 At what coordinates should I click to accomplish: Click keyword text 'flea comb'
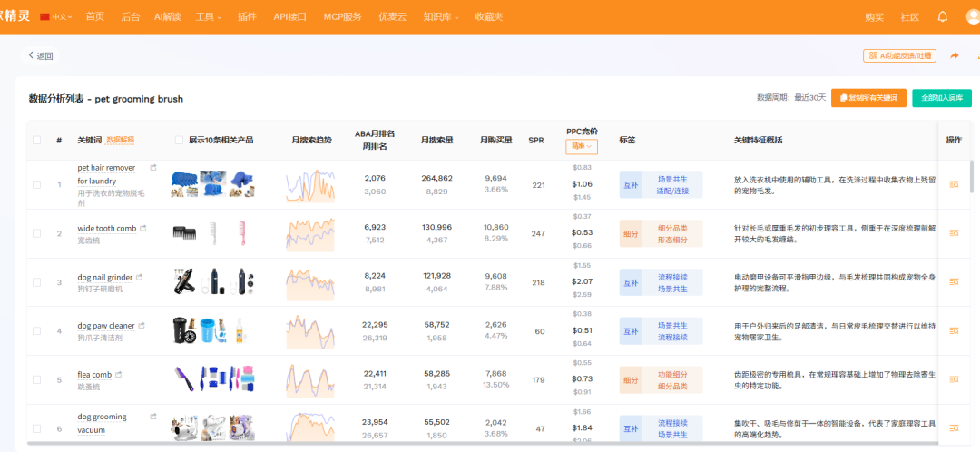coord(94,375)
